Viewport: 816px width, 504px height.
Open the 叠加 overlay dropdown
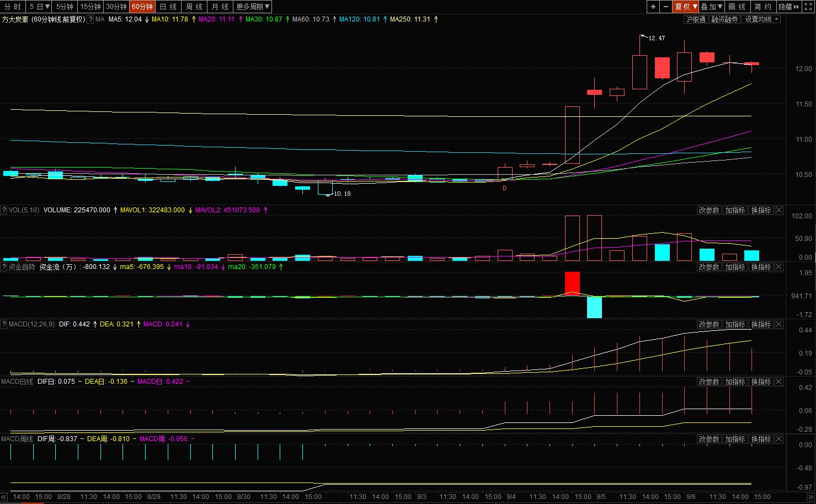(712, 7)
